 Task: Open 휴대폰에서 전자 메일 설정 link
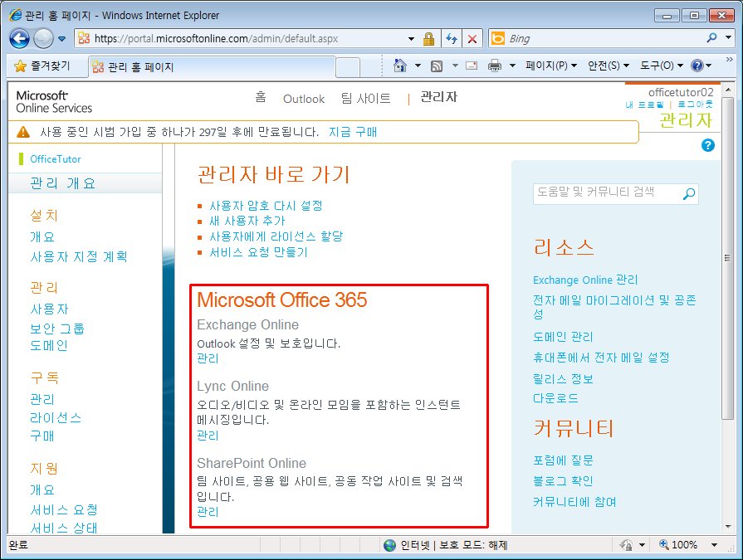click(x=601, y=358)
